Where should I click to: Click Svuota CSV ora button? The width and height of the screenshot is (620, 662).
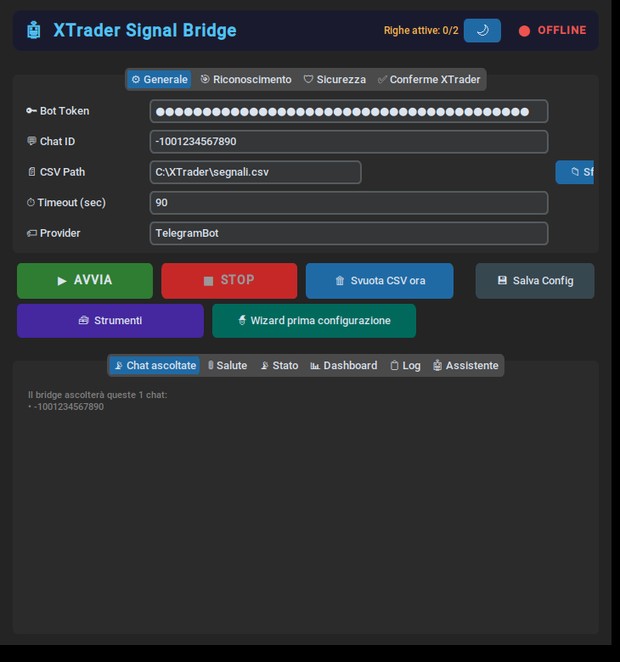tap(379, 281)
